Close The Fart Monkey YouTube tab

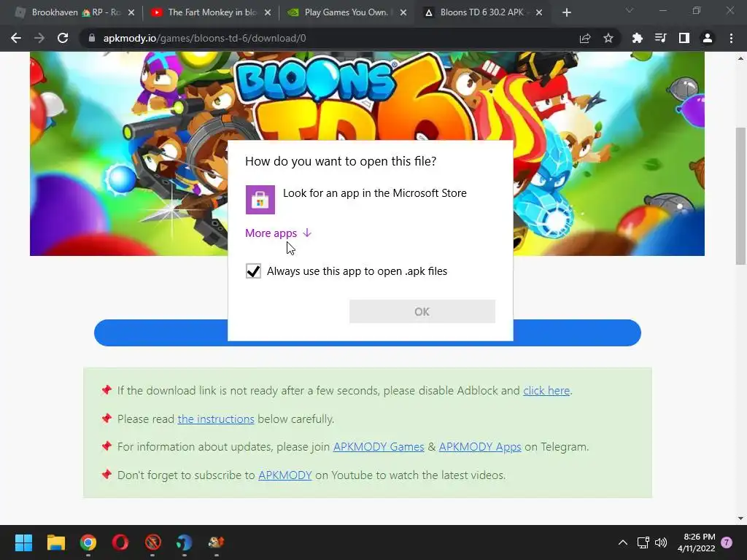click(x=267, y=12)
